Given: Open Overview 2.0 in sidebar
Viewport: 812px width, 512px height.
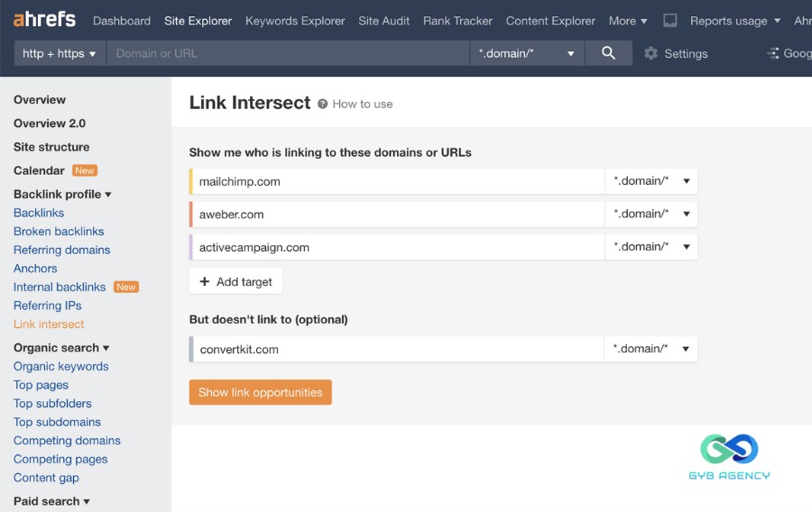Looking at the screenshot, I should pyautogui.click(x=50, y=123).
